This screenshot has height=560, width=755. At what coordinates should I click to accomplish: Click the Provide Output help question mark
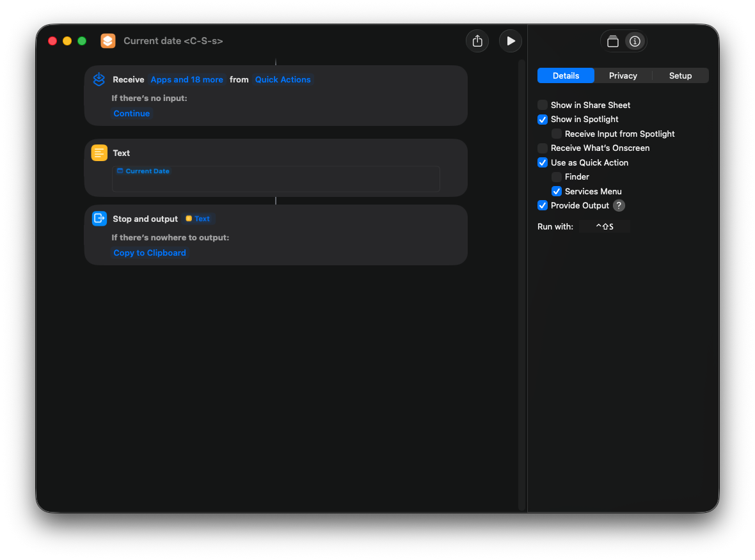pos(619,205)
